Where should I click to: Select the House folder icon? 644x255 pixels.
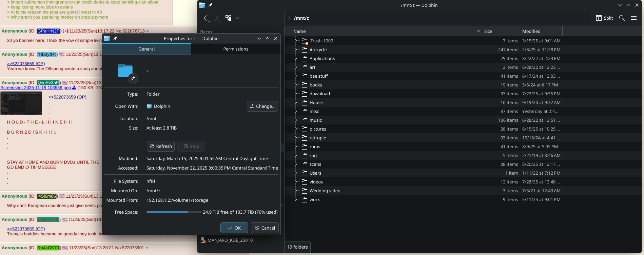pyautogui.click(x=305, y=102)
